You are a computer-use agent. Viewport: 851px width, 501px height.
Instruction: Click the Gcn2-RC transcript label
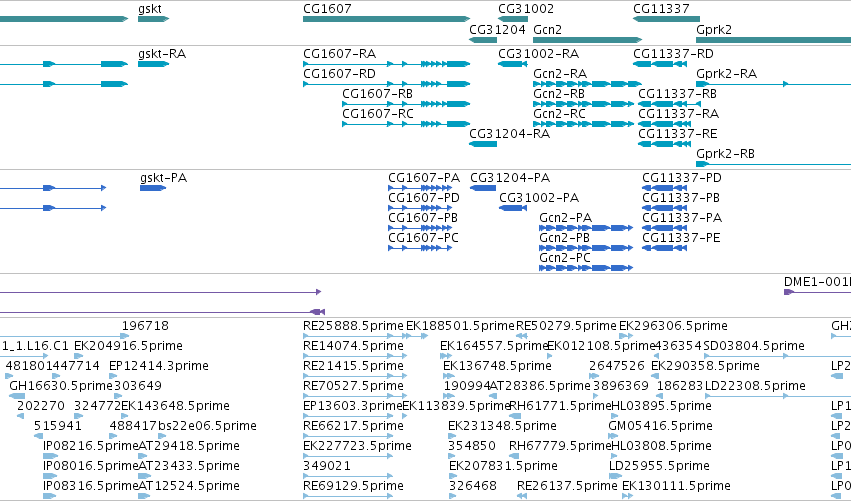coord(560,114)
